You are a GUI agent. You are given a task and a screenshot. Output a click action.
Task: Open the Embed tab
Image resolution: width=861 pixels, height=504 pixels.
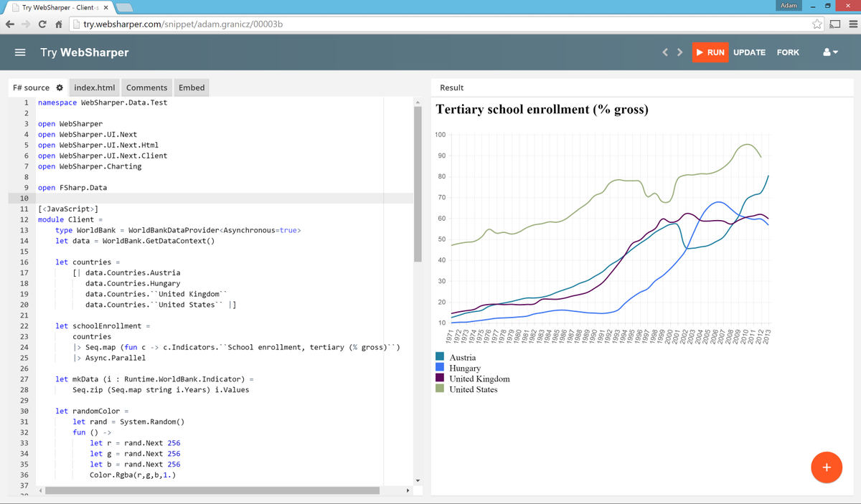tap(192, 87)
